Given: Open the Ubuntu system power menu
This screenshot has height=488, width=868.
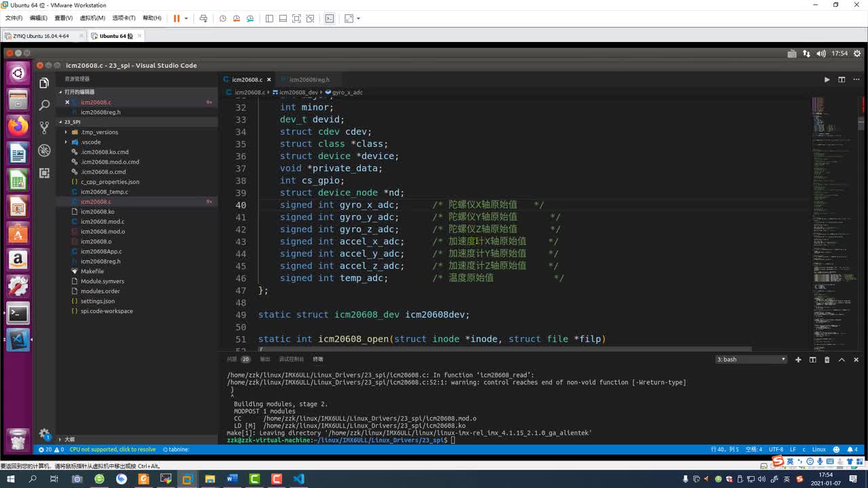Looking at the screenshot, I should coord(856,54).
